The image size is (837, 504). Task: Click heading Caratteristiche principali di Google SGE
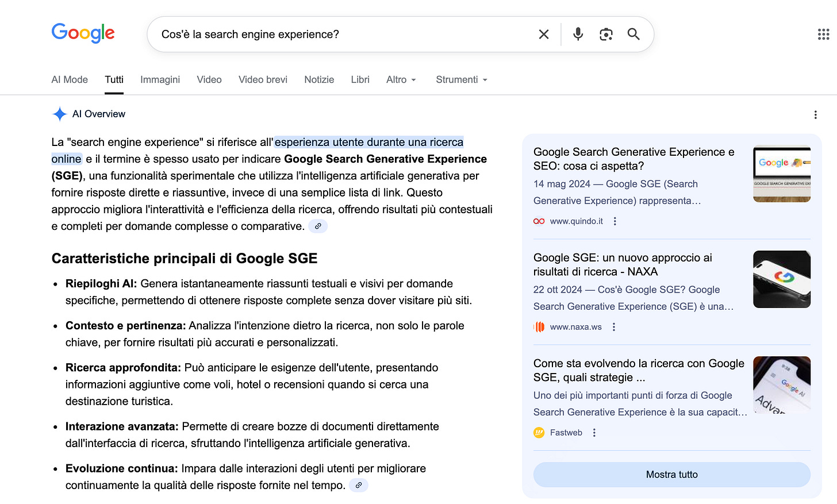pos(185,259)
